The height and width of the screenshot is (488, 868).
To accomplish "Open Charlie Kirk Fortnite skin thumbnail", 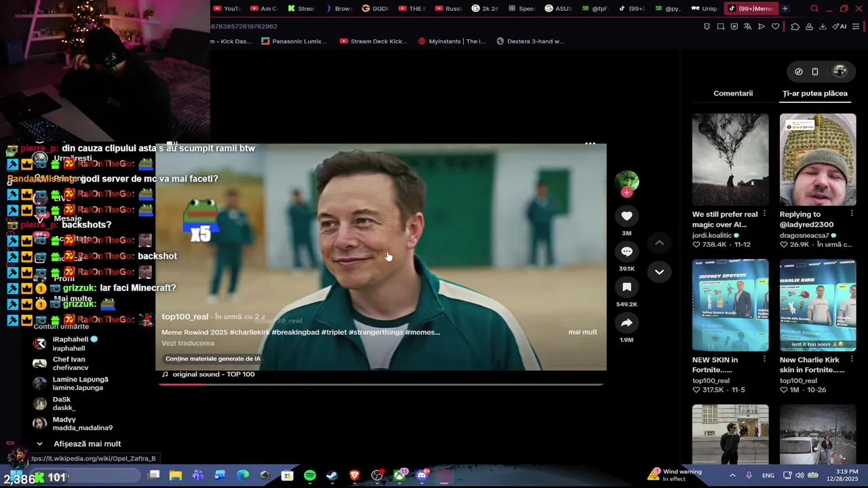I will 818,305.
